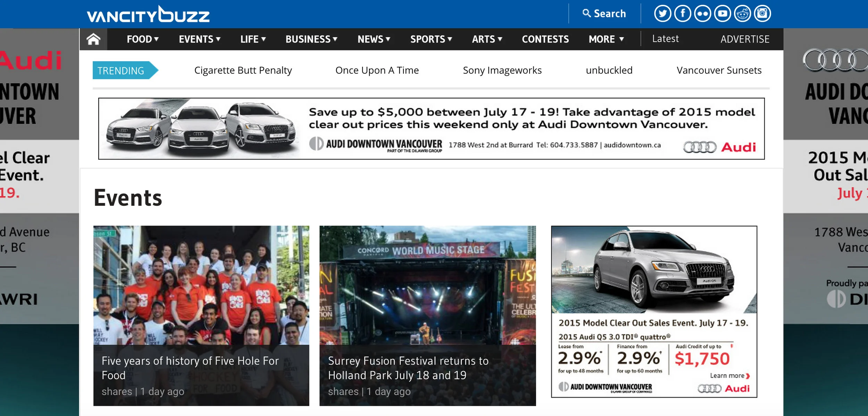Expand the EVENTS dropdown menu
The width and height of the screenshot is (868, 416).
pyautogui.click(x=200, y=39)
